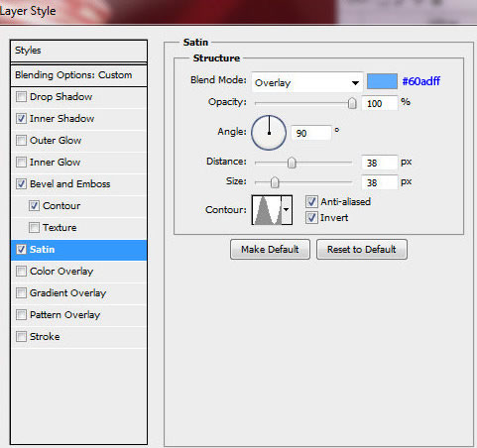Screen dimensions: 477x448
Task: Click the Size value input field
Action: [x=379, y=182]
